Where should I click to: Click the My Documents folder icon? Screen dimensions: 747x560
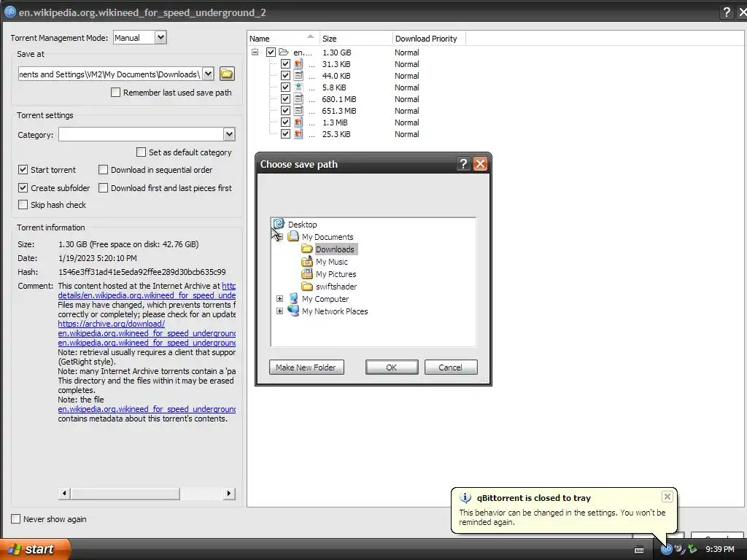293,236
